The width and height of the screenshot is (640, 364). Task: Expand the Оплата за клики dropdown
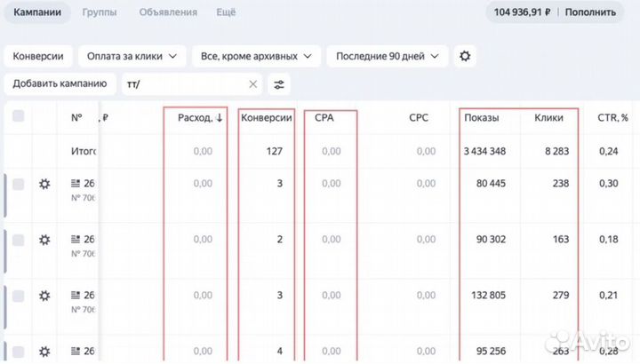[x=132, y=56]
